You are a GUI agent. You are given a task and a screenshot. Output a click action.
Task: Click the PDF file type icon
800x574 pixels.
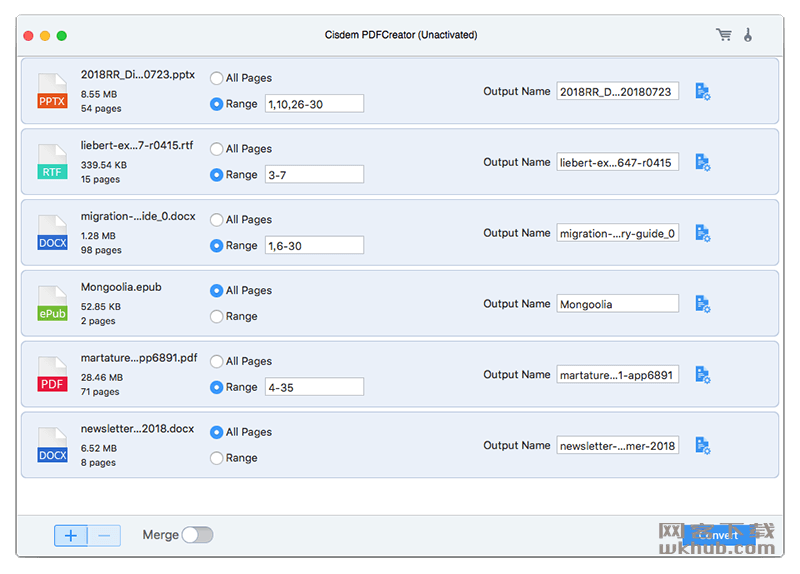52,374
